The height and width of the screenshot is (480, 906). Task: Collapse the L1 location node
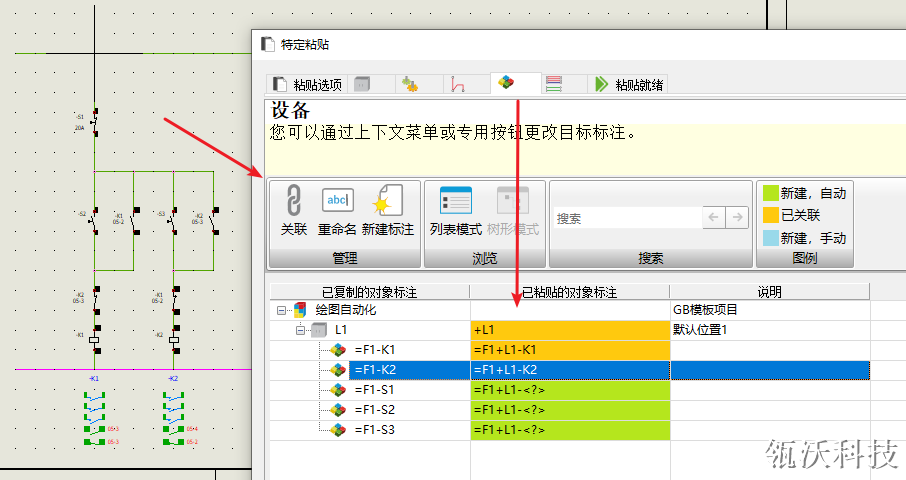pyautogui.click(x=301, y=330)
